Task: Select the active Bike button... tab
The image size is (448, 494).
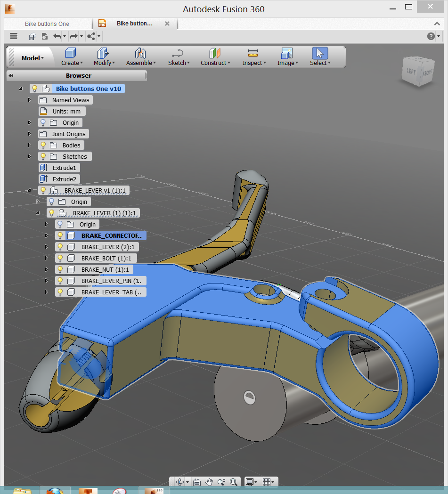Action: tap(135, 24)
